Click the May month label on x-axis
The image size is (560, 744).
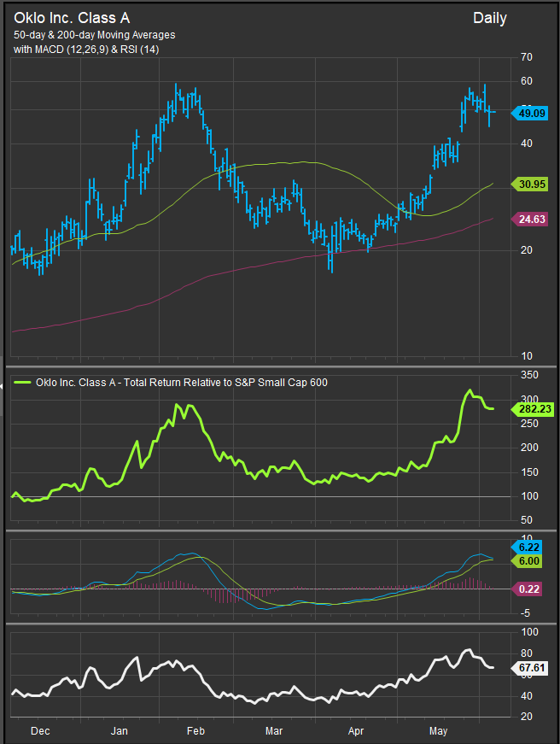pyautogui.click(x=438, y=730)
